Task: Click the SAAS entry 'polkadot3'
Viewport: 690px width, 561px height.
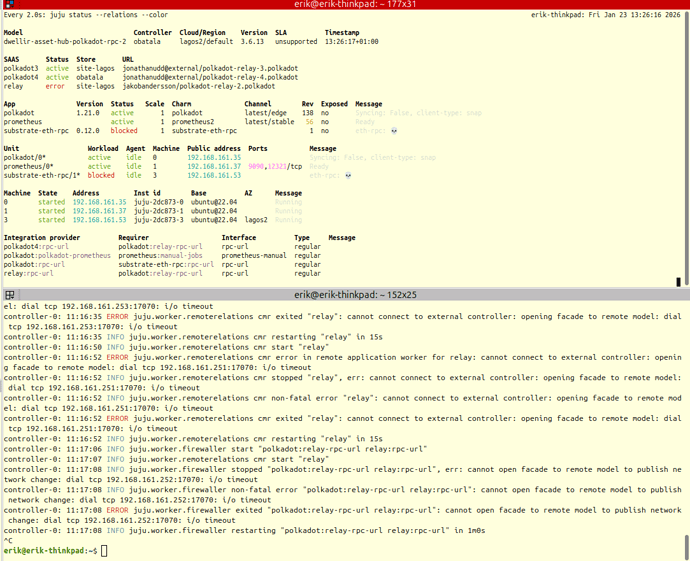Action: click(x=21, y=68)
